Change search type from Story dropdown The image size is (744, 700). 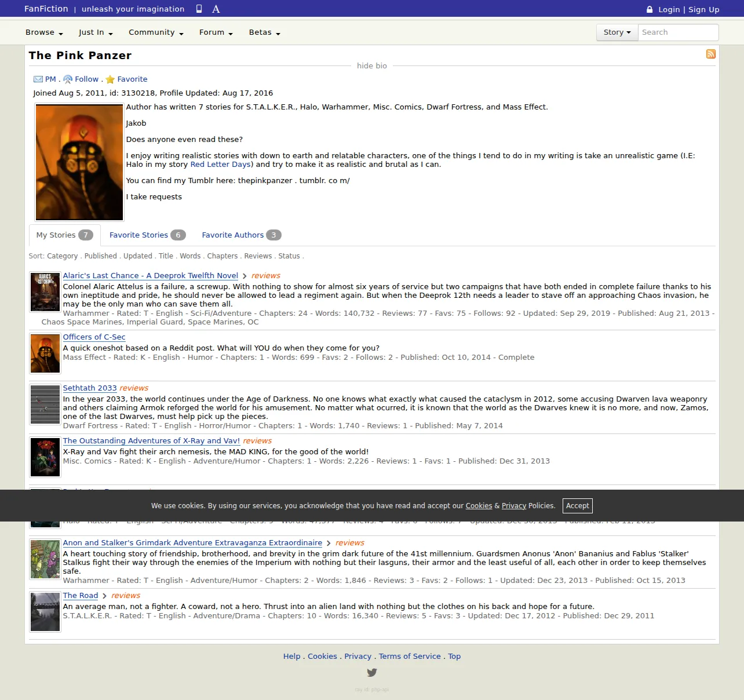[617, 32]
